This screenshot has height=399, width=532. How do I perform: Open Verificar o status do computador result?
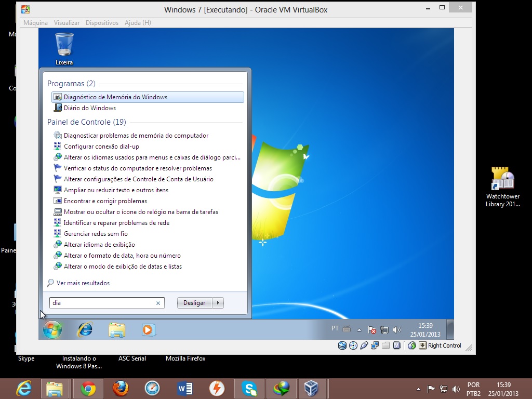(132, 168)
